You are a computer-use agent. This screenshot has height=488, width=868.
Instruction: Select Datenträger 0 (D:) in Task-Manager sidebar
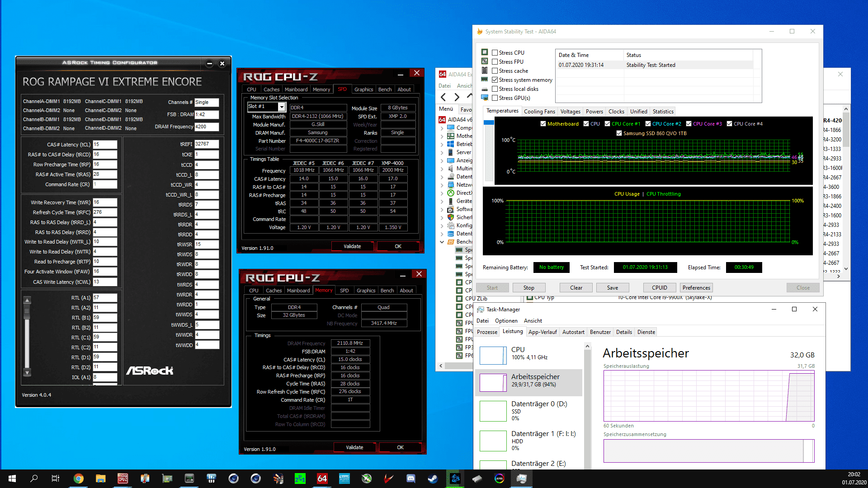tap(529, 411)
